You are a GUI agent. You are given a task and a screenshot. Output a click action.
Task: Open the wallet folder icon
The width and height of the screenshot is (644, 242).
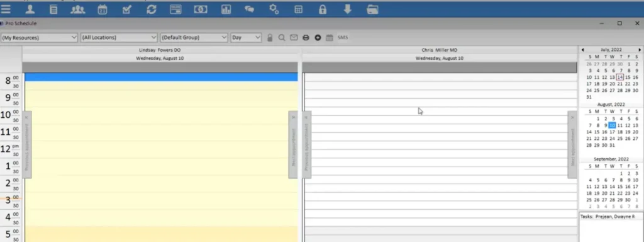pos(372,9)
